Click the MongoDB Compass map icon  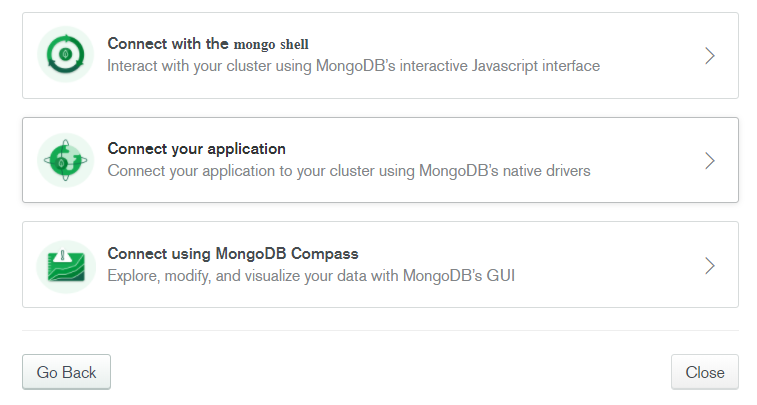[66, 265]
